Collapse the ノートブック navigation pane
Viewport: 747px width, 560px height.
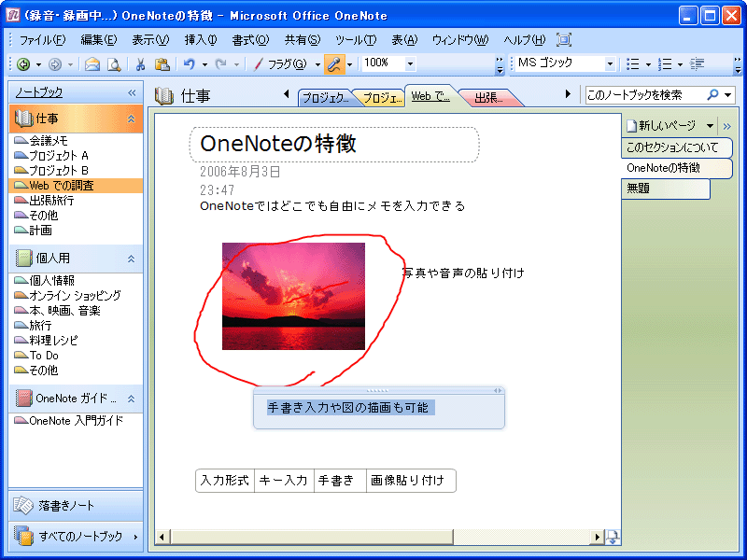tap(132, 92)
